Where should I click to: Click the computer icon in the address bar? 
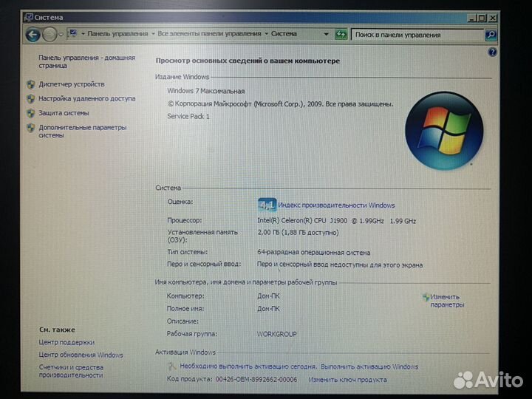(x=73, y=33)
